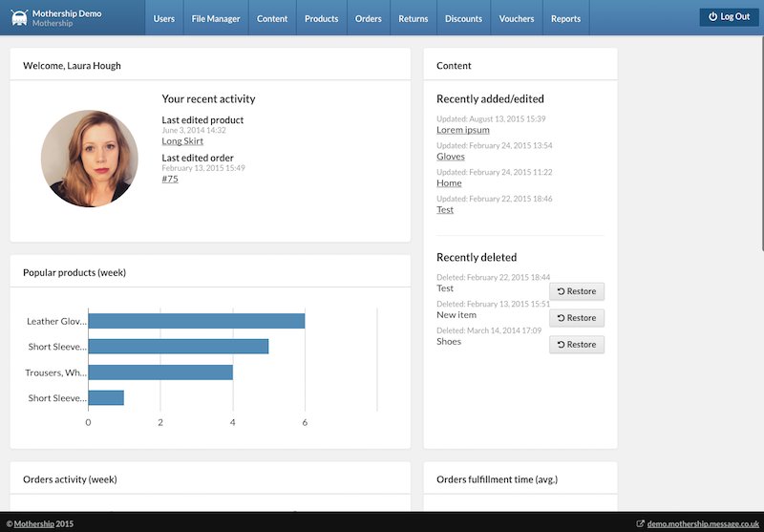This screenshot has height=532, width=764.
Task: Click the Popular products (week) heading
Action: click(x=74, y=273)
